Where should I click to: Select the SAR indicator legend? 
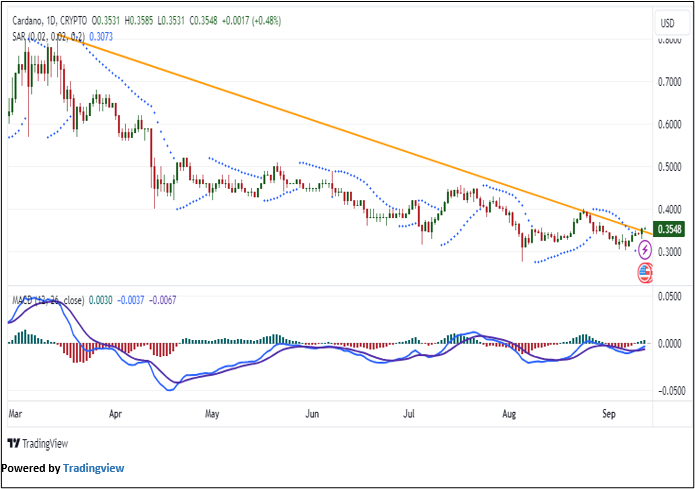click(48, 36)
